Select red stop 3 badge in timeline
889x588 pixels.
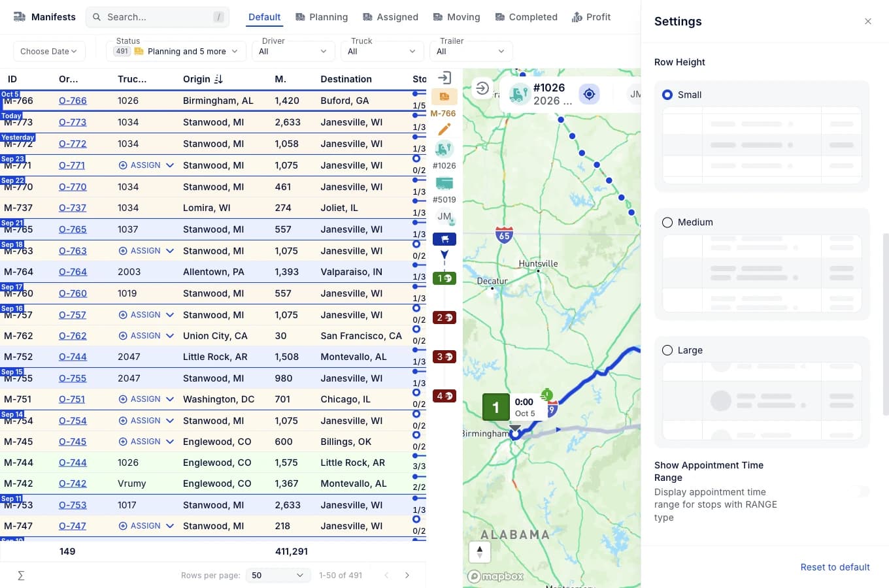point(444,357)
